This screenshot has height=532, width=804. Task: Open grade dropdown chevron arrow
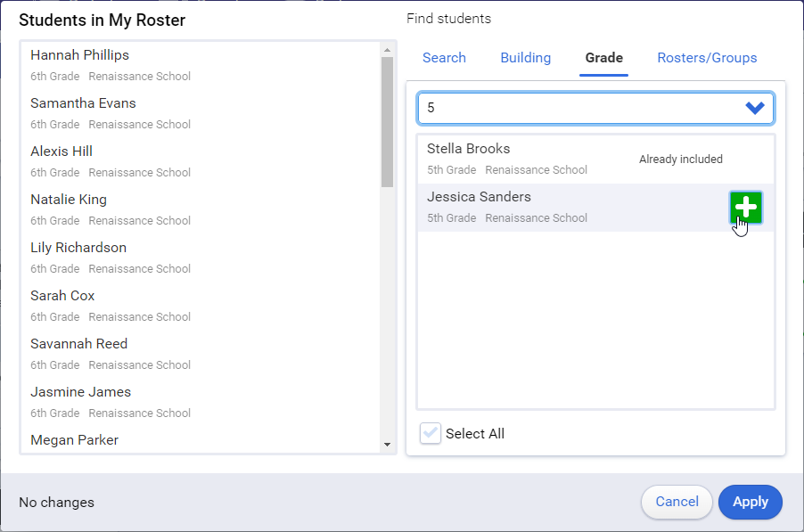755,108
